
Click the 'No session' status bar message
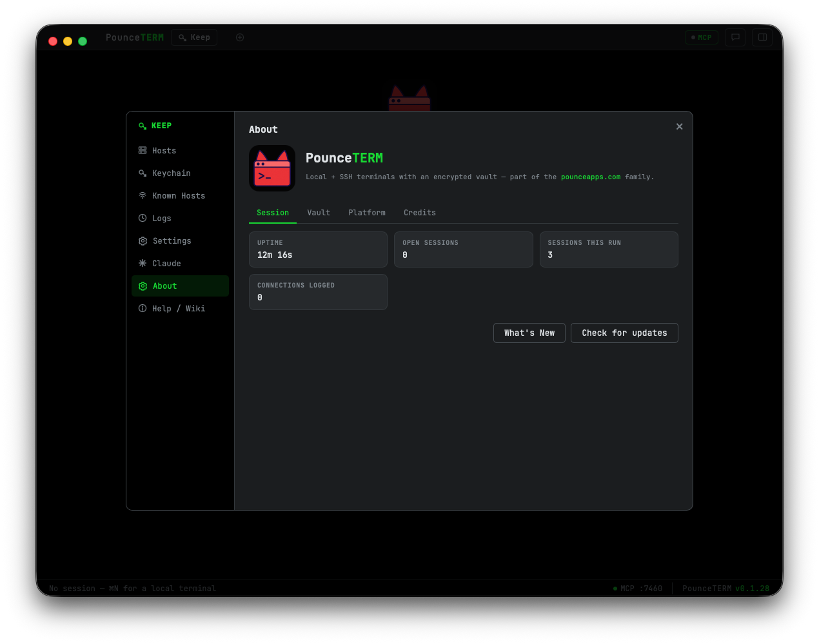coord(132,589)
